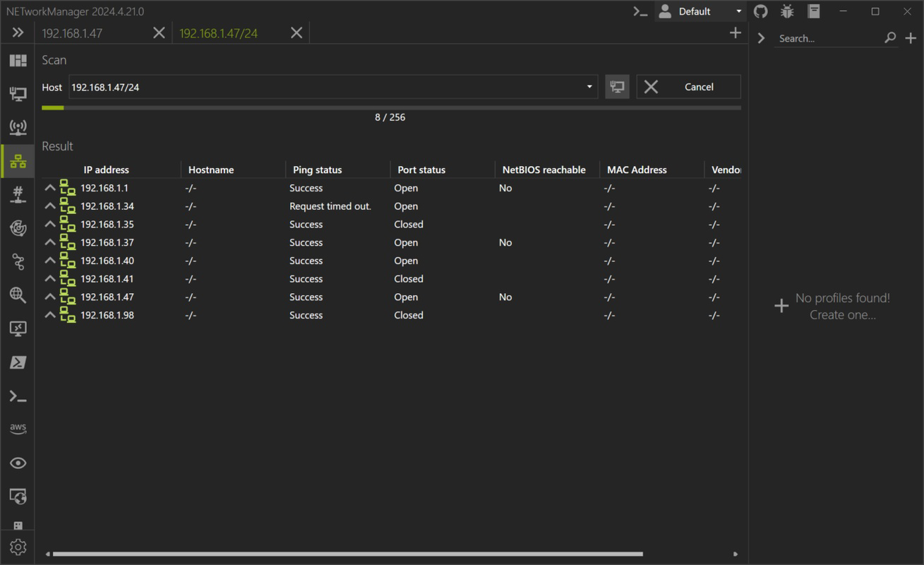Toggle details chevron for 192.168.1.34
Viewport: 924px width, 565px height.
click(49, 206)
